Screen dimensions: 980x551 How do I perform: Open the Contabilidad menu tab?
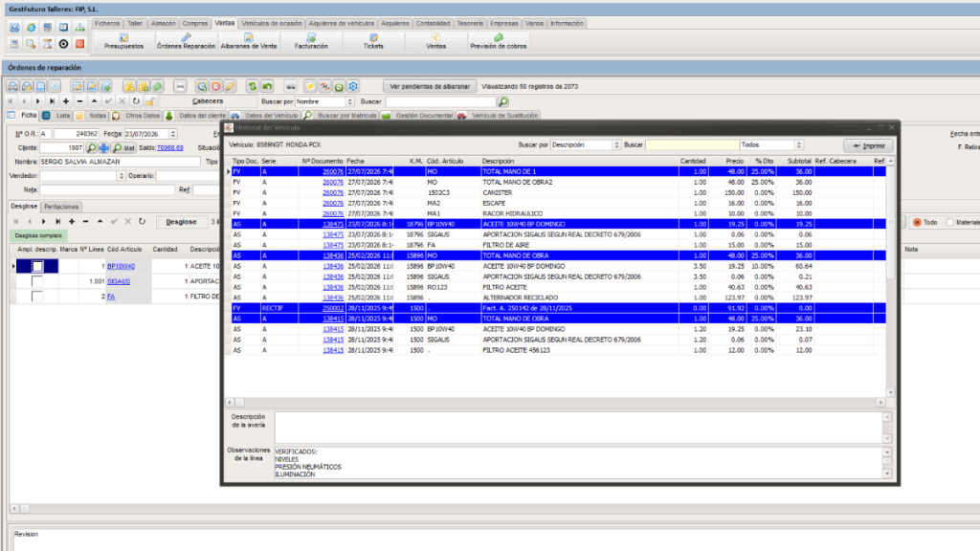[433, 23]
